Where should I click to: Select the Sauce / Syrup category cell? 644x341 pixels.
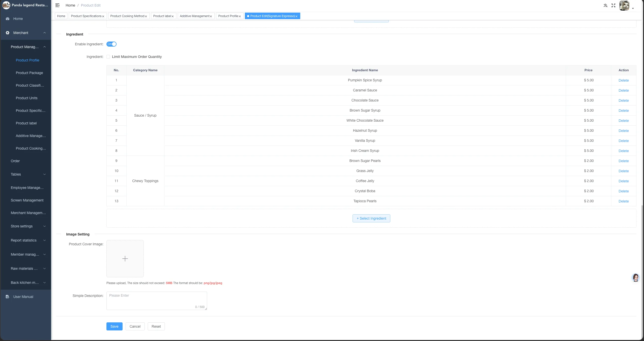(145, 115)
